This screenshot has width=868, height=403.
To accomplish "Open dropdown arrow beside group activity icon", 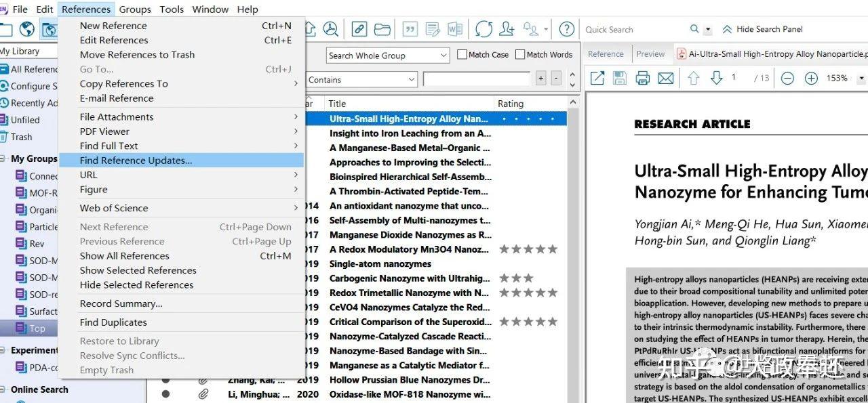I will (547, 30).
